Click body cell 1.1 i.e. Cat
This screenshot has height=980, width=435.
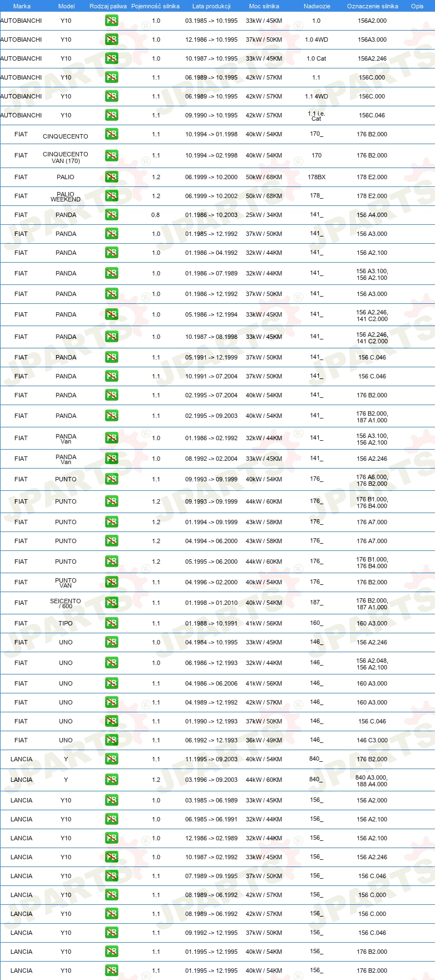click(x=317, y=116)
